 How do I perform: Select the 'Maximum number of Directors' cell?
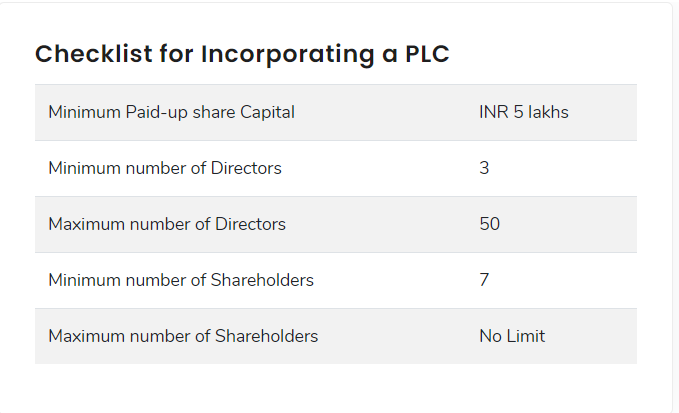click(x=167, y=224)
